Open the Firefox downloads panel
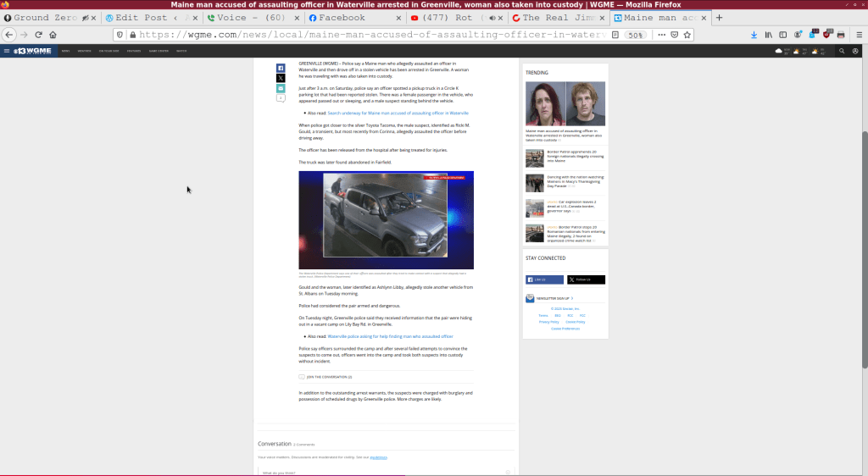 pyautogui.click(x=754, y=35)
